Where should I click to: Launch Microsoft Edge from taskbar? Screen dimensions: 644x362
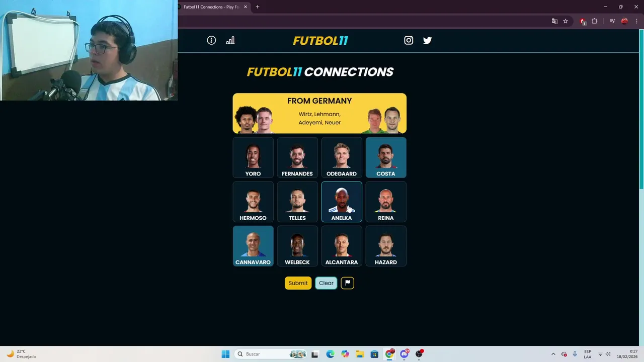(330, 354)
